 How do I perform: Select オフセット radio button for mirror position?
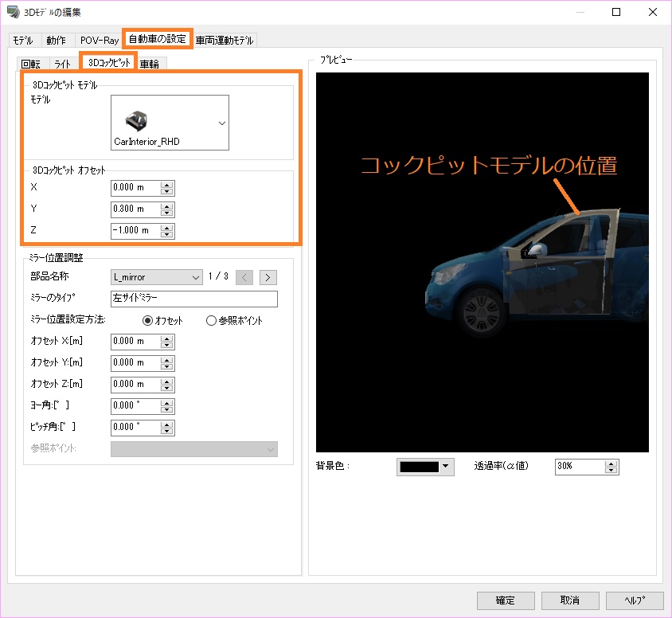(147, 321)
